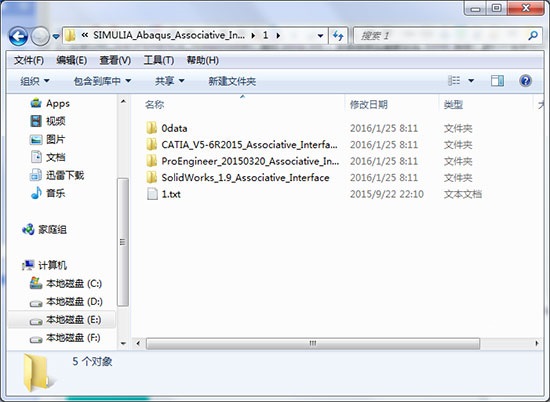
Task: Open the 组织 dropdown menu
Action: [34, 81]
